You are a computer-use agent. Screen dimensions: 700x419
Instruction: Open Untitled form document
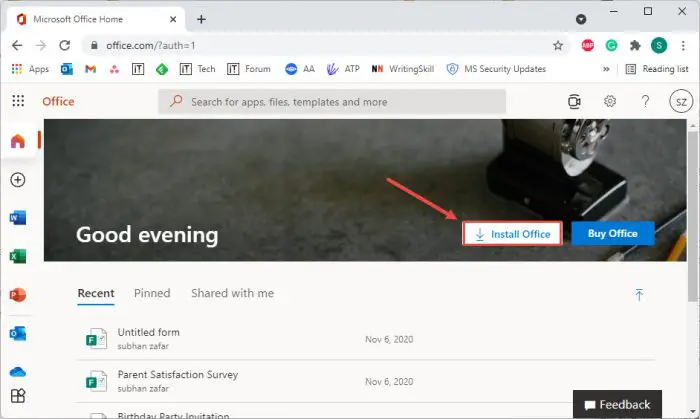[366, 339]
